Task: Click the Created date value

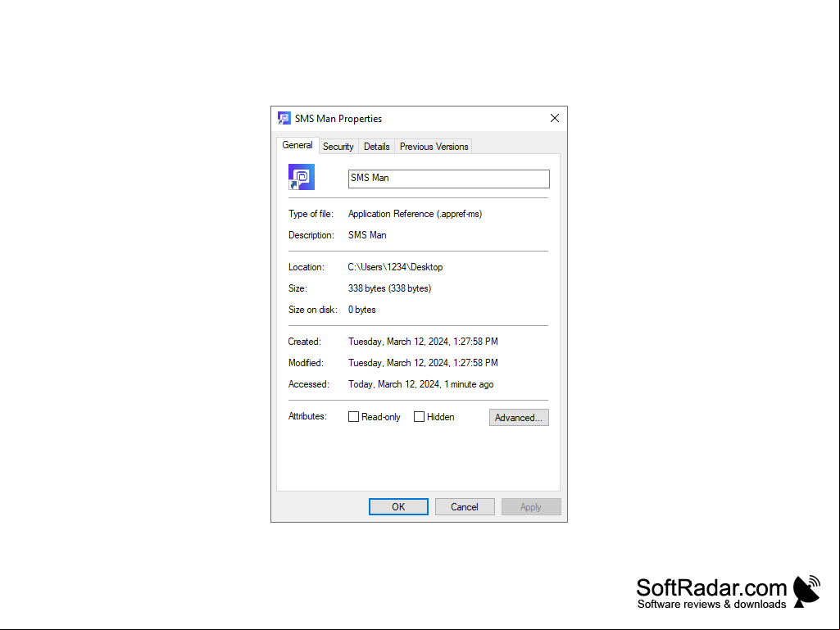Action: pos(423,342)
